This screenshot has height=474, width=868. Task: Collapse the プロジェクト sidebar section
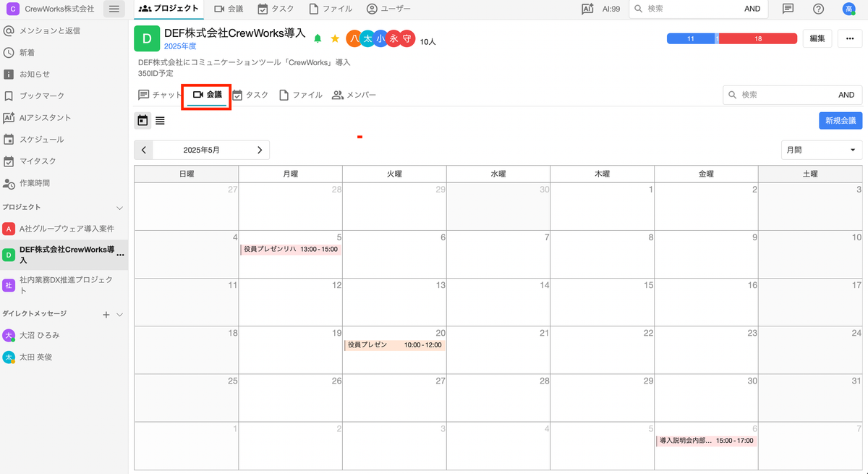[x=120, y=207]
